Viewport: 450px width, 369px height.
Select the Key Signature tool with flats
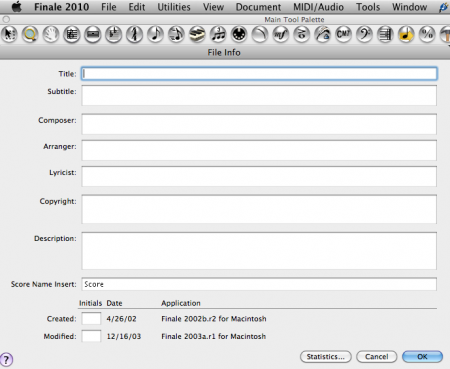114,34
